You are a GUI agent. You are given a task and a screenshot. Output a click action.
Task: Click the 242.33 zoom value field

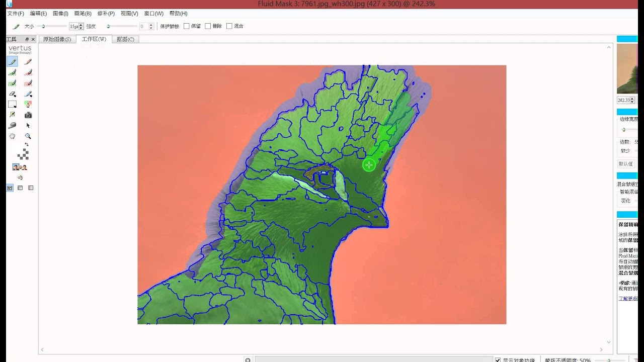(x=624, y=100)
